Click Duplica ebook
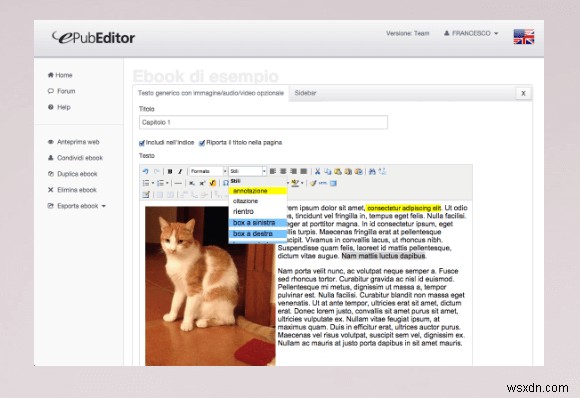Image resolution: width=580 pixels, height=398 pixels. click(x=73, y=174)
